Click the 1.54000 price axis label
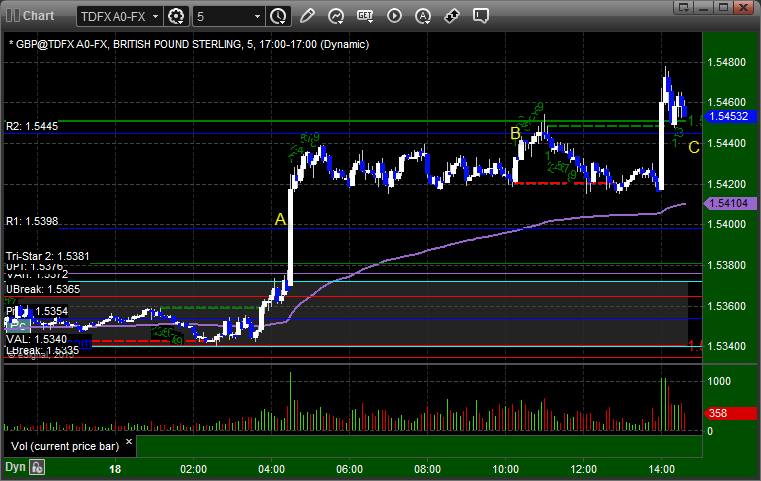 (727, 224)
